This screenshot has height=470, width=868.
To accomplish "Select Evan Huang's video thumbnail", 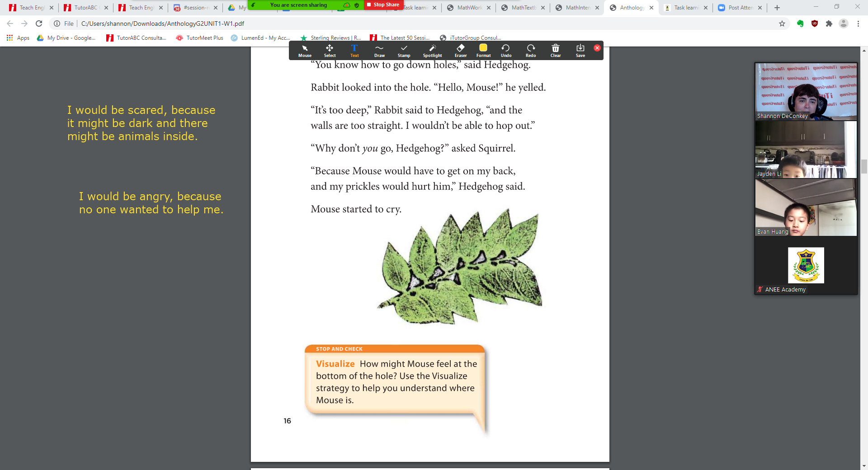I will tap(806, 207).
